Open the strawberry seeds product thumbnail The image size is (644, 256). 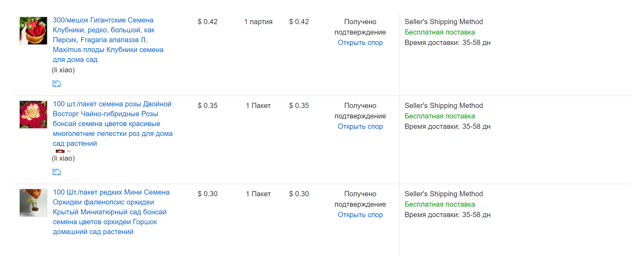[x=33, y=31]
